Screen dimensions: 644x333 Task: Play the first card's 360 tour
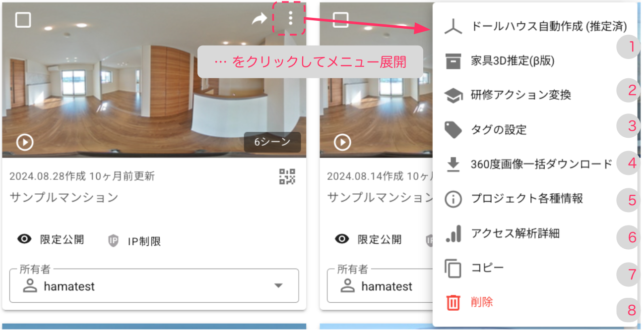click(x=25, y=142)
